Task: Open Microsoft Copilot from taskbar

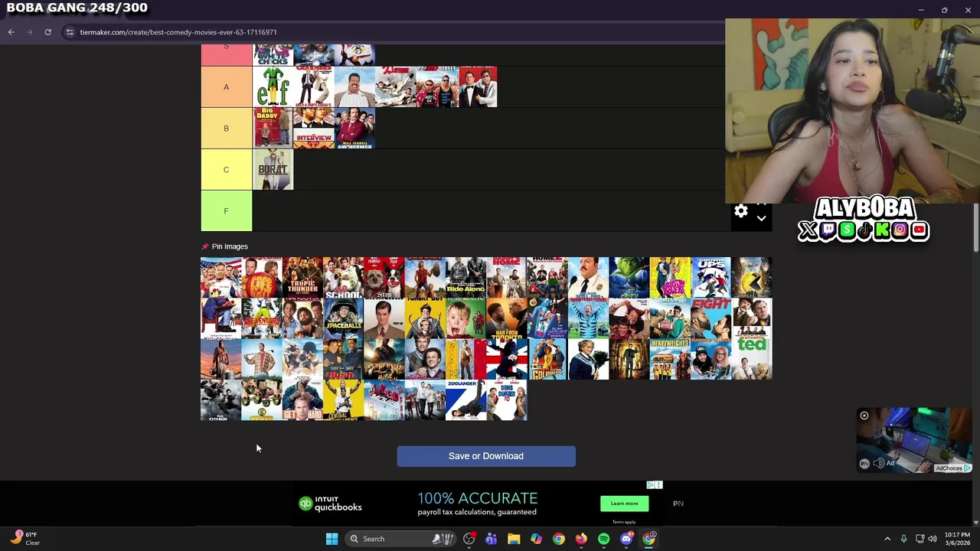Action: point(536,539)
